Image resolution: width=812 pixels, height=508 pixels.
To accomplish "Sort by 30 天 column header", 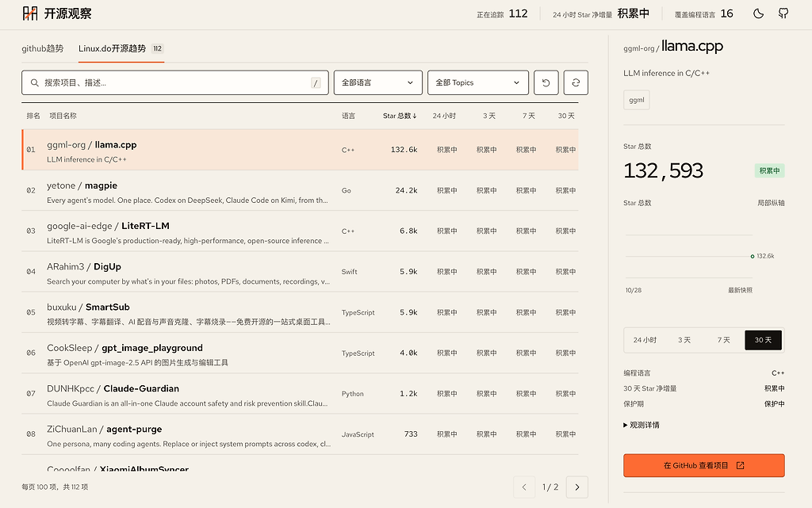I will click(x=566, y=116).
